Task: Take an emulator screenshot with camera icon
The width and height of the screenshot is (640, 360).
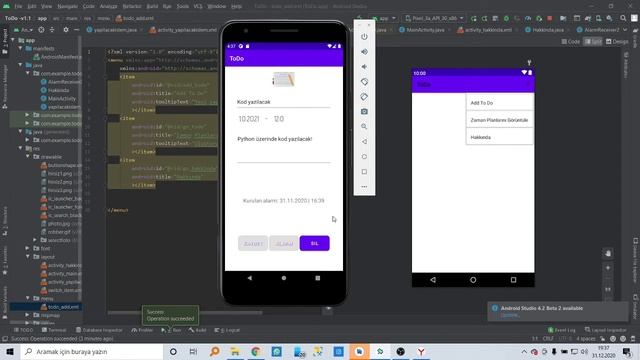Action: point(364,111)
